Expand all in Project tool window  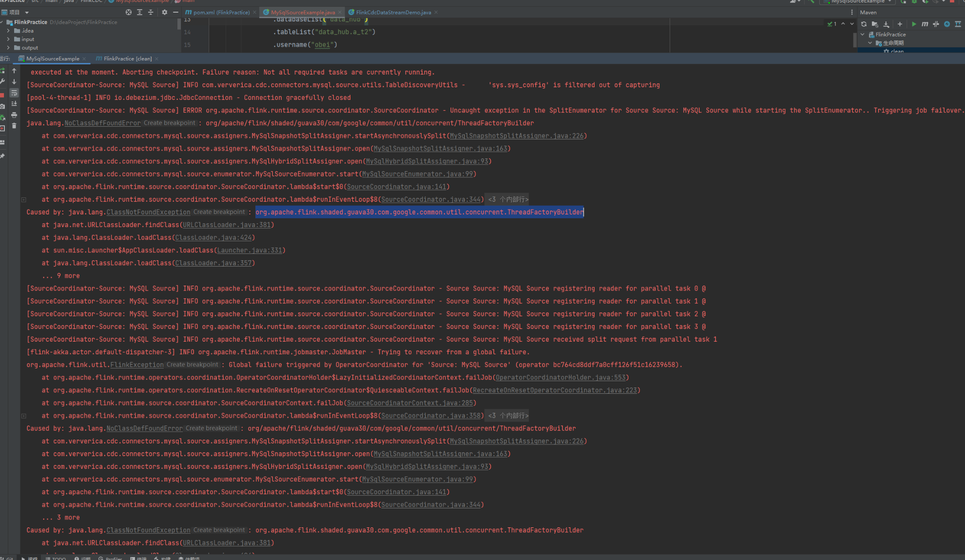pyautogui.click(x=139, y=12)
